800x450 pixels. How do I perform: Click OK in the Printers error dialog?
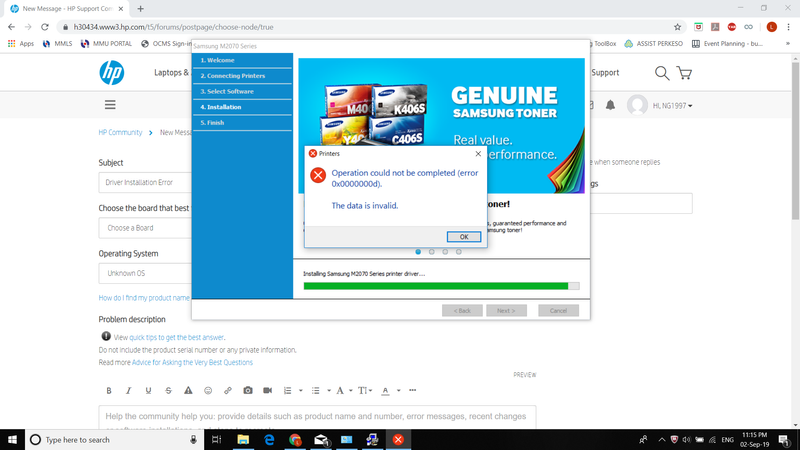coord(463,237)
